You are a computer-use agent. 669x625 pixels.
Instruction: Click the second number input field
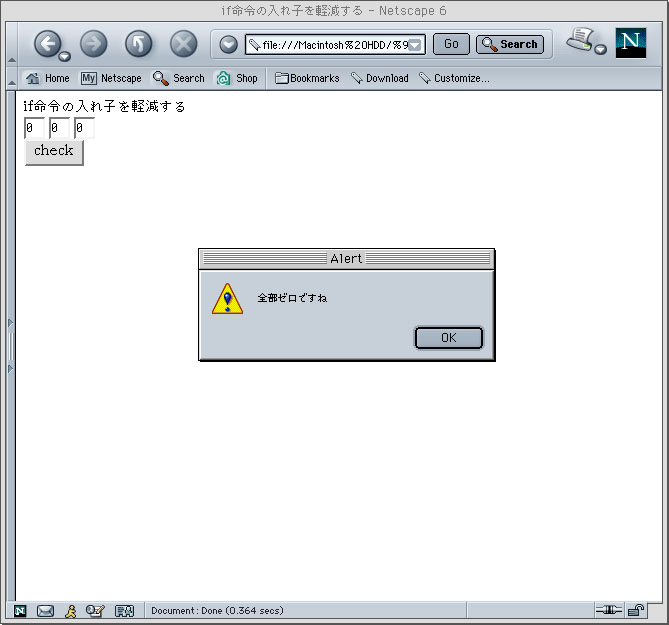tap(59, 128)
